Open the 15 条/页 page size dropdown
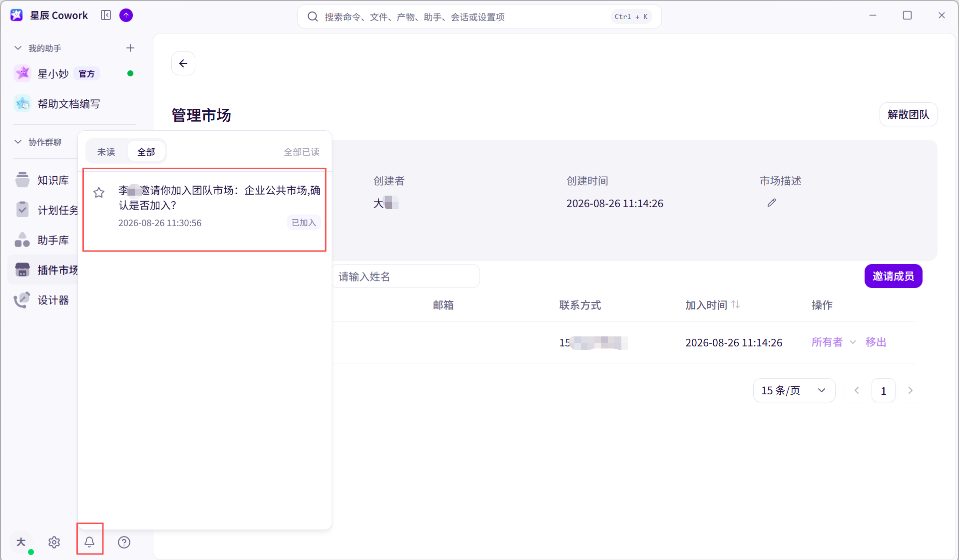959x560 pixels. (x=794, y=390)
